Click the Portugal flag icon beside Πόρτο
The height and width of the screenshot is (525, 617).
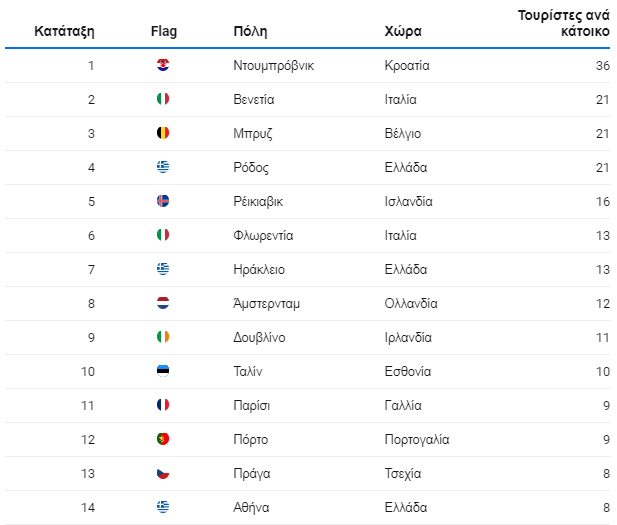(x=163, y=439)
